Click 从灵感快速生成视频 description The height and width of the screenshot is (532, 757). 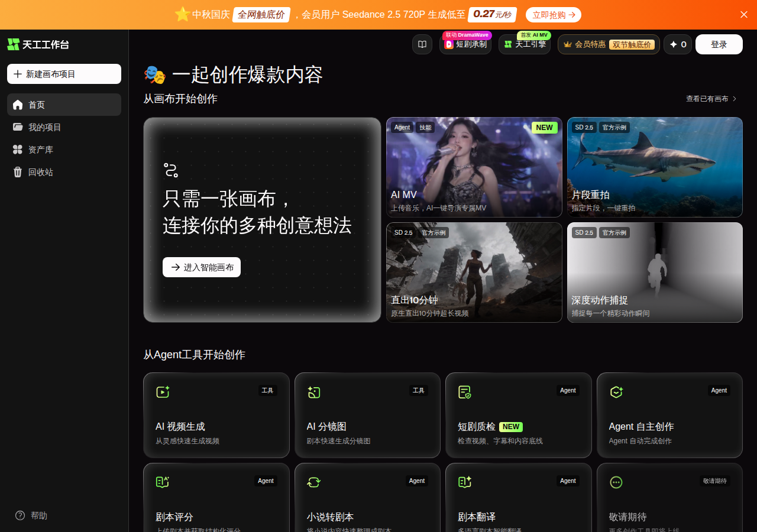point(187,441)
